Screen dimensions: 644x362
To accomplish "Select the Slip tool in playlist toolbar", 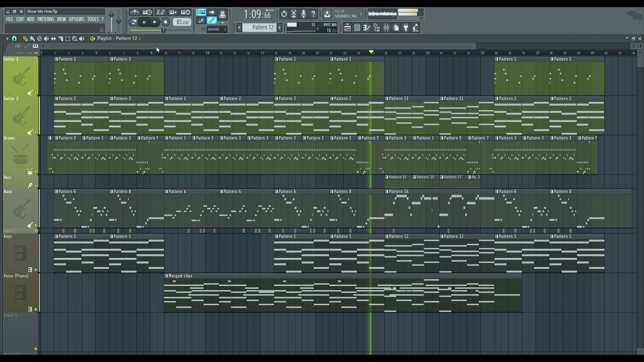I will [53, 38].
